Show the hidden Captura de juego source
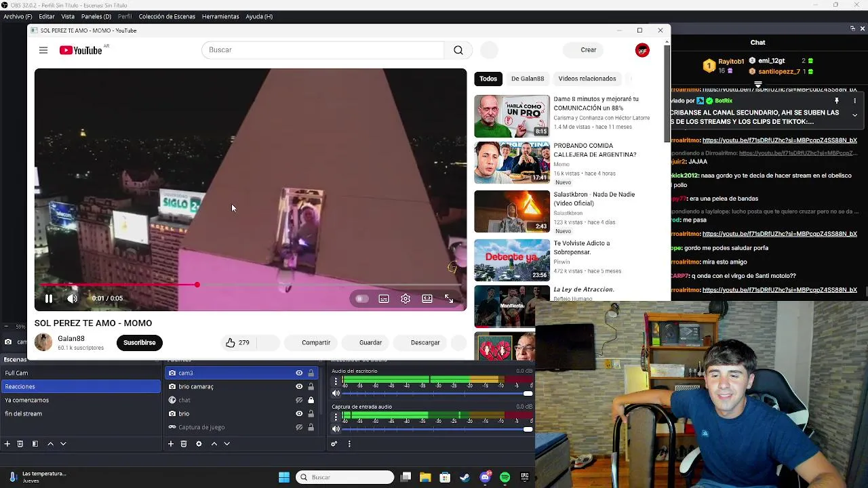The image size is (868, 488). coord(299,427)
